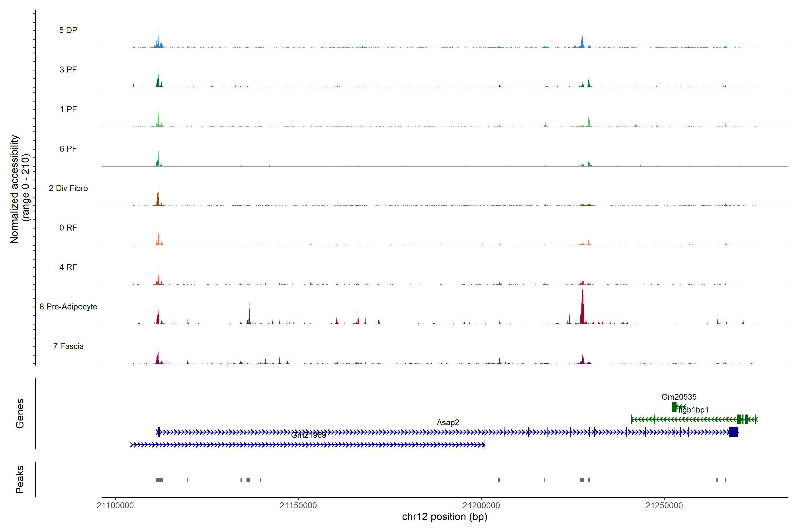Click the 21200000 axis tick label
798x532 pixels.
click(x=481, y=506)
